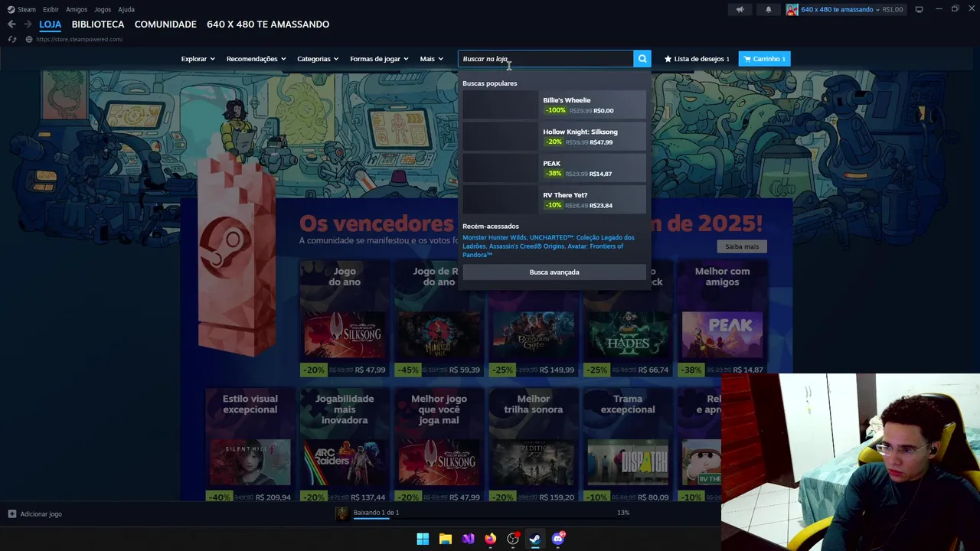The height and width of the screenshot is (551, 980).
Task: Open the Exibir menu
Action: [51, 9]
